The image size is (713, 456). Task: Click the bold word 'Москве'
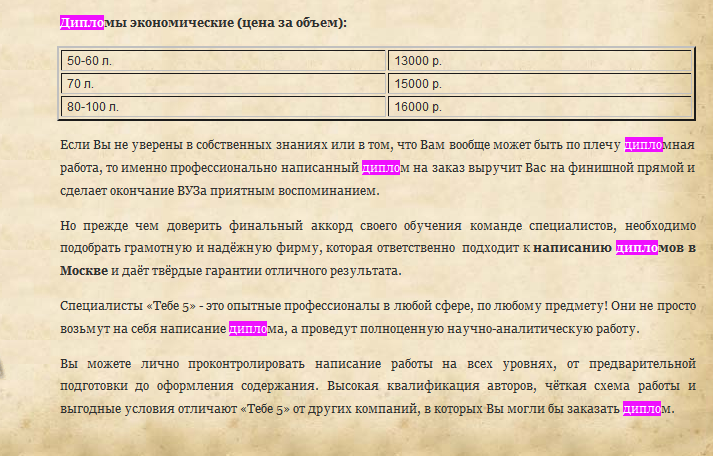tap(84, 271)
